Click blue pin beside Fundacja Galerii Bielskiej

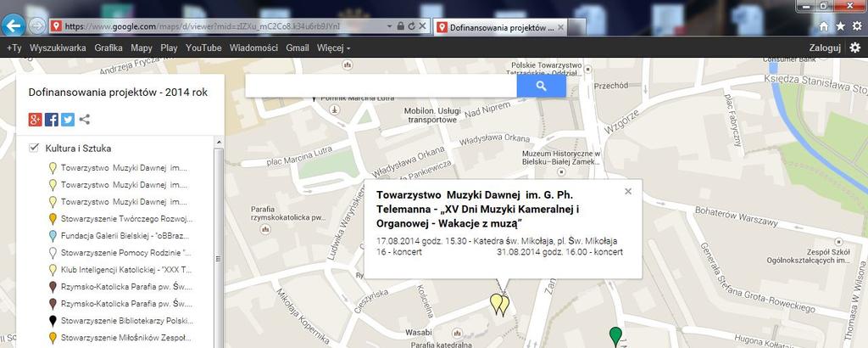click(53, 235)
